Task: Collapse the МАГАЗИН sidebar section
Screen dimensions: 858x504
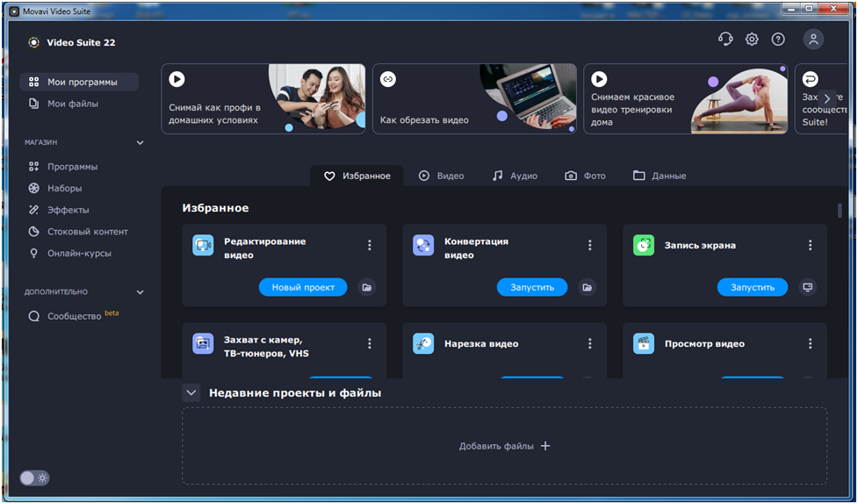Action: coord(141,143)
